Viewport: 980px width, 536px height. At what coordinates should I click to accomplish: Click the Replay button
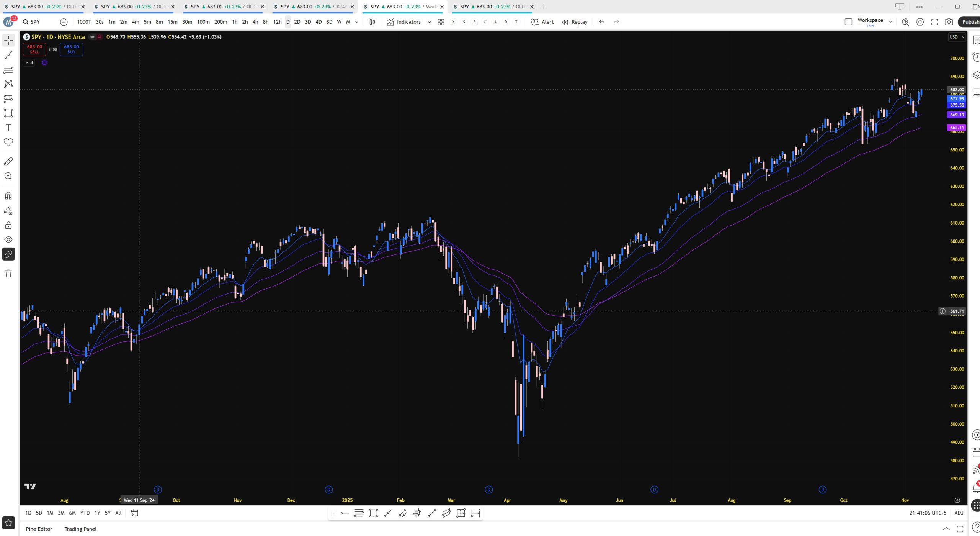click(575, 22)
